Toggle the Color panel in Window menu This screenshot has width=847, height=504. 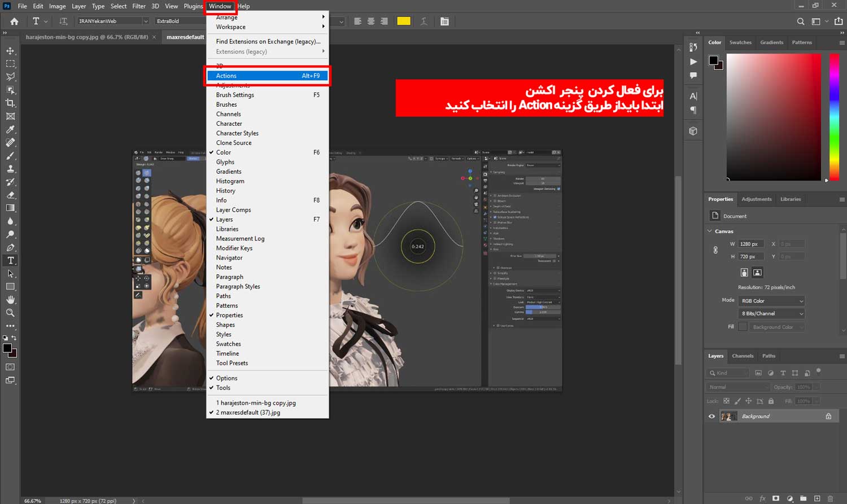(268, 152)
